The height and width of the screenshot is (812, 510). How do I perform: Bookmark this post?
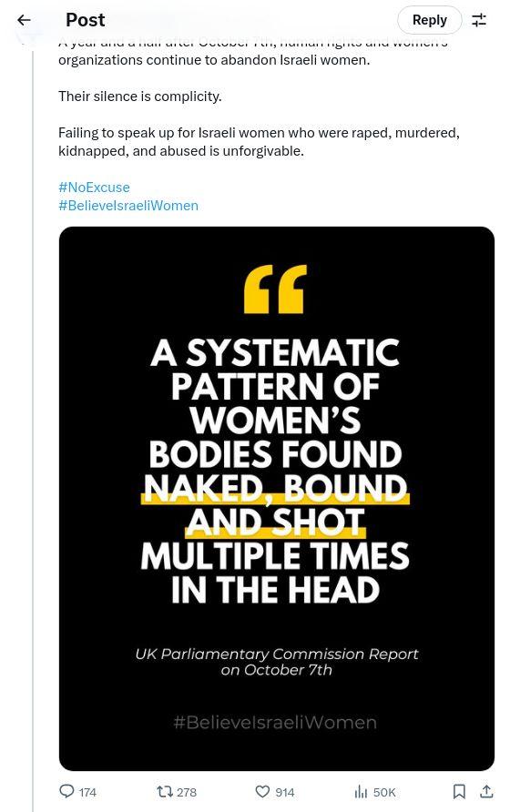tap(459, 791)
